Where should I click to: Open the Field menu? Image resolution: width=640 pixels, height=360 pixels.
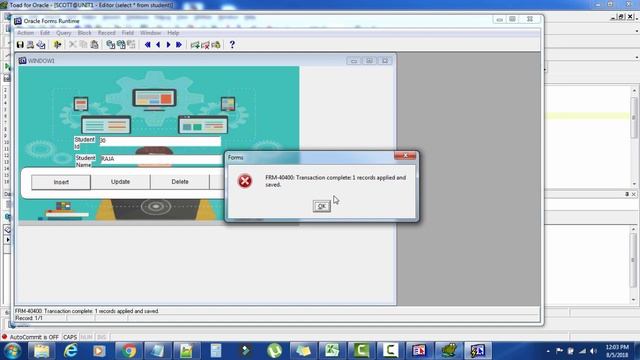point(128,33)
